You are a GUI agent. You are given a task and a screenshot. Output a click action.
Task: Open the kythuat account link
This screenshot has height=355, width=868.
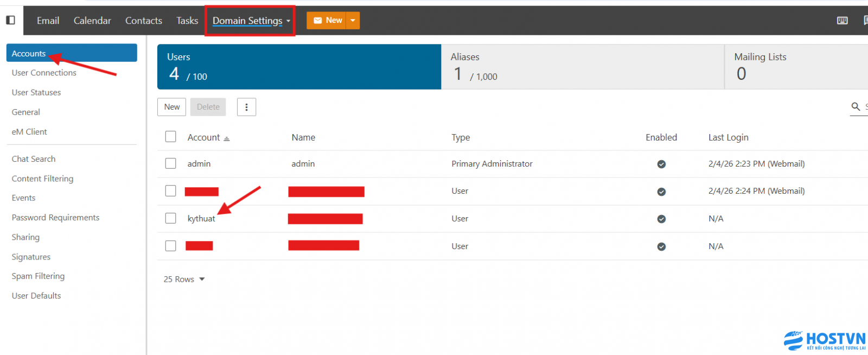(201, 219)
